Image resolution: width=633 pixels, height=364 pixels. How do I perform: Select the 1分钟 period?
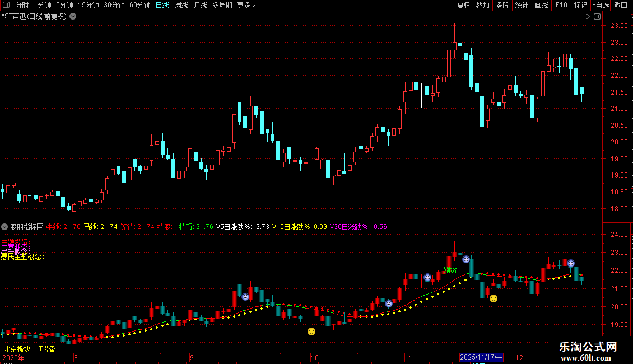(x=43, y=5)
